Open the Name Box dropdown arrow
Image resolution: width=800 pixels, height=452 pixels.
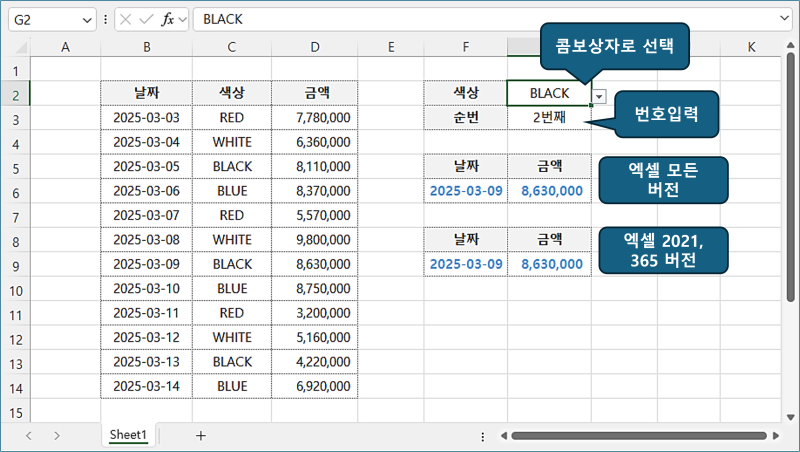(86, 19)
